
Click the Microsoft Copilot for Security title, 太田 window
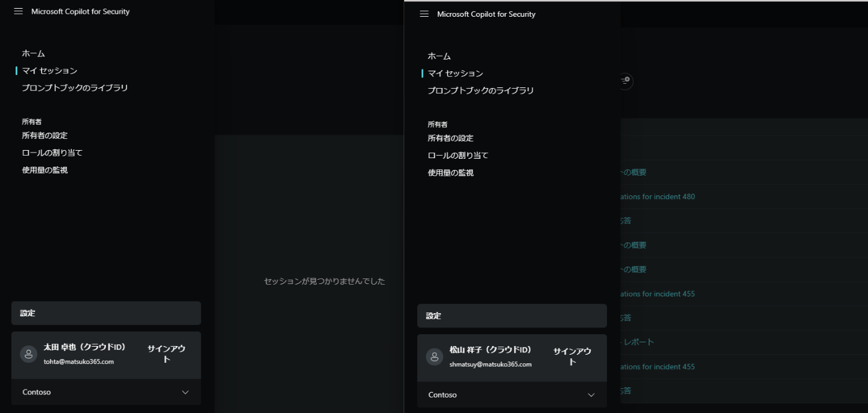coord(81,11)
